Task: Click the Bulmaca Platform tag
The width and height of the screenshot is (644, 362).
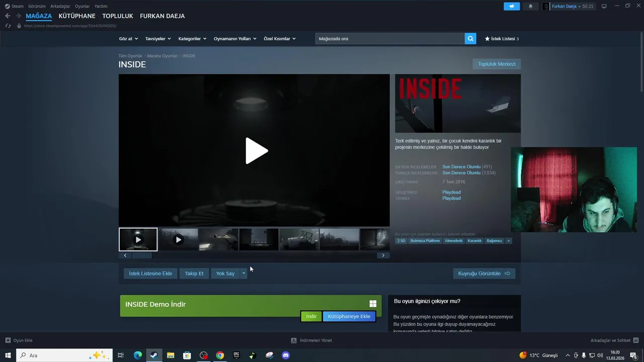Action: (425, 241)
